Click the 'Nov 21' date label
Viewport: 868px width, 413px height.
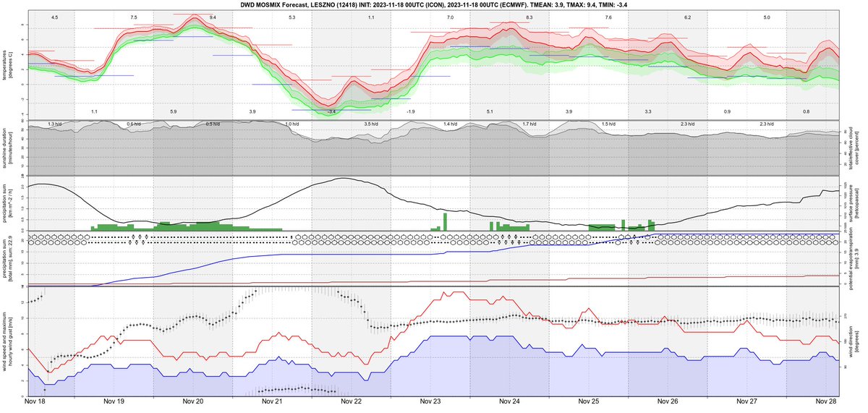tap(272, 401)
